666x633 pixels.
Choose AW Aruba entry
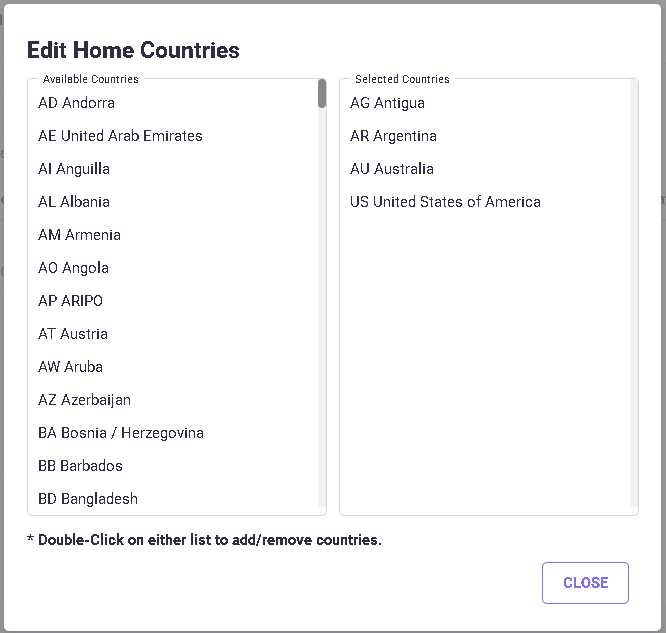point(70,367)
